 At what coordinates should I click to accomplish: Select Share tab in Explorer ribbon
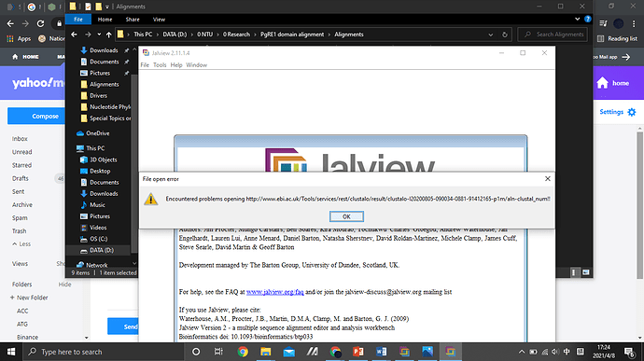click(133, 20)
